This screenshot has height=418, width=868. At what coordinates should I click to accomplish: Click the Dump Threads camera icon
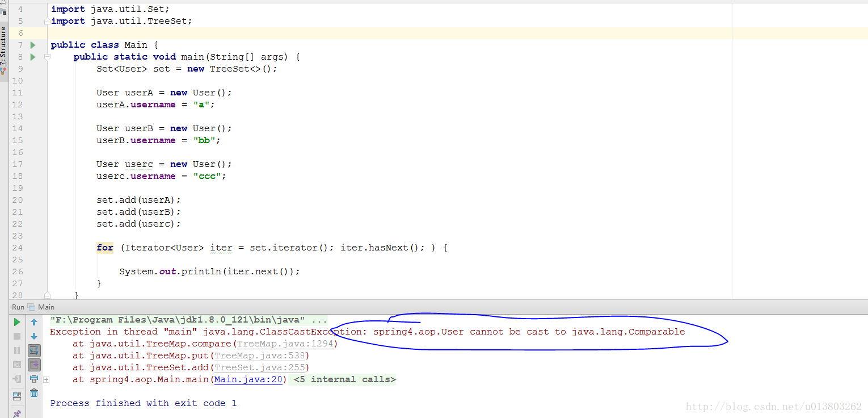pyautogui.click(x=17, y=365)
